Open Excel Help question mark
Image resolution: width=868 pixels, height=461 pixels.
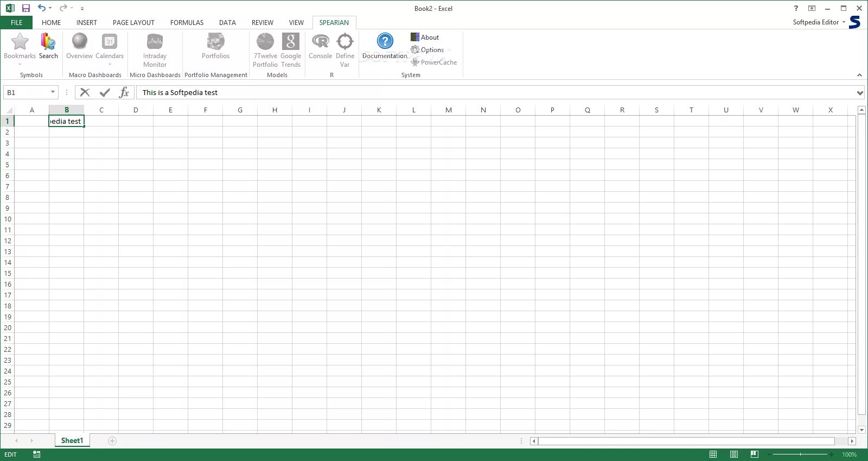[796, 8]
